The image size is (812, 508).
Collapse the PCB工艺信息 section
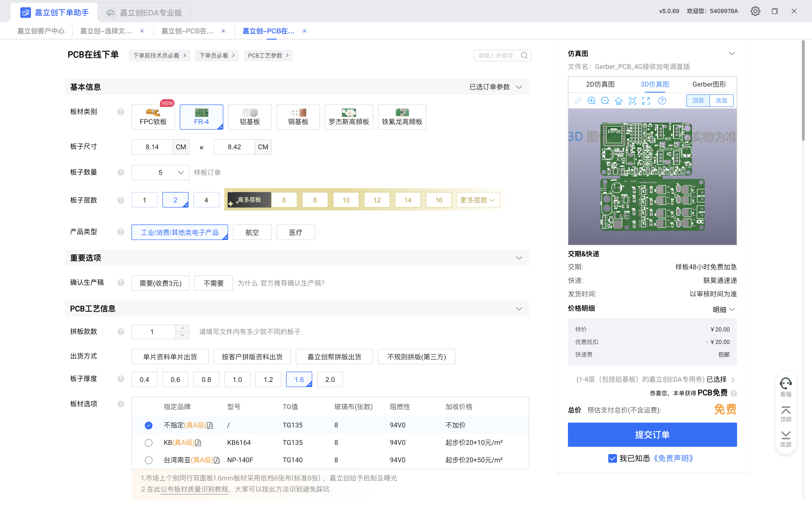(x=519, y=309)
